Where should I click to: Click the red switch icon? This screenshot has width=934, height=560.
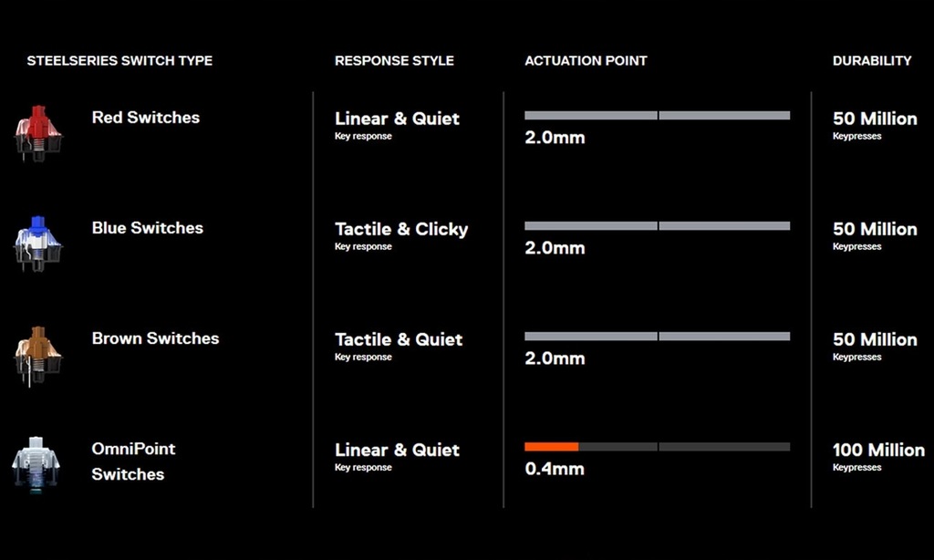point(38,133)
